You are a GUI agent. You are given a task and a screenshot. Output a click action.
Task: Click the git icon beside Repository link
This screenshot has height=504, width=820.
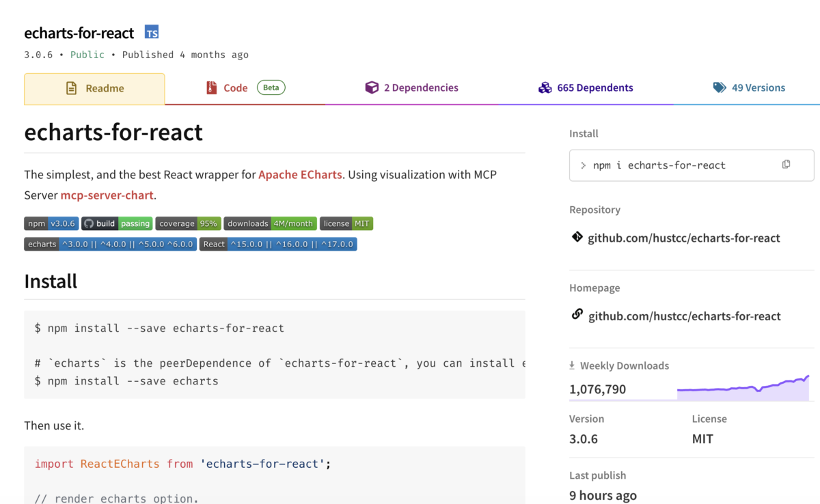[x=577, y=237]
